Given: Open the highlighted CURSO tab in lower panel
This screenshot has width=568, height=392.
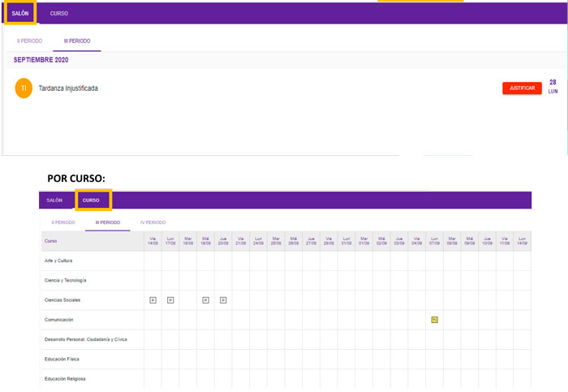Looking at the screenshot, I should click(92, 200).
